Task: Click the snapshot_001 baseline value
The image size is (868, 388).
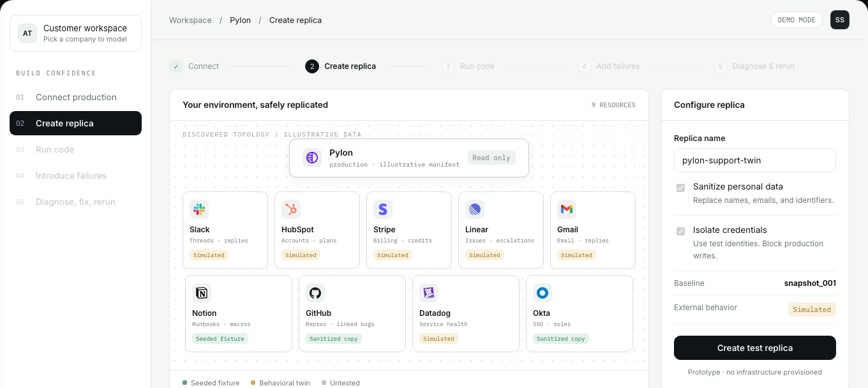Action: click(810, 283)
